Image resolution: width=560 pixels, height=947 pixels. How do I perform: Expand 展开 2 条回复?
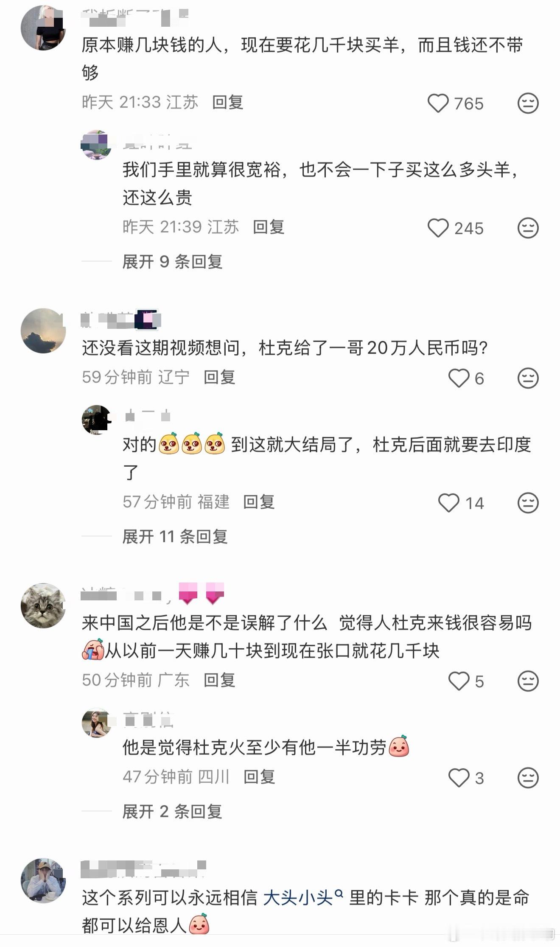coord(172,812)
